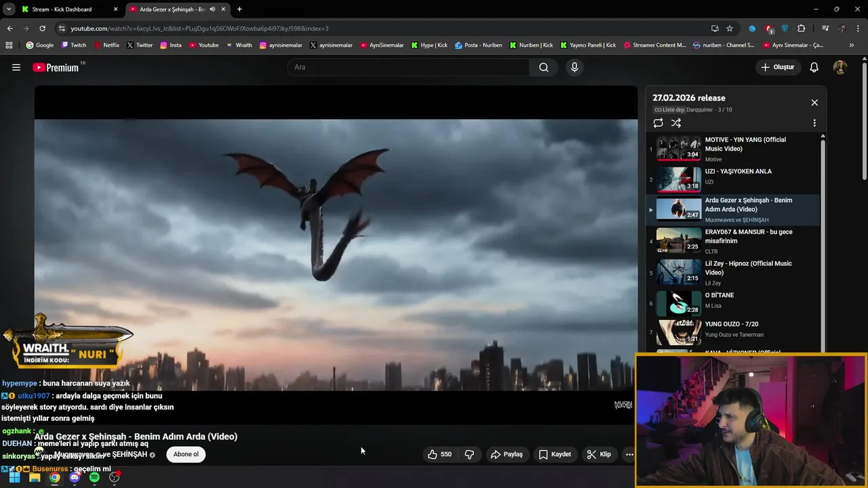
Task: Open the Google bookmark
Action: (39, 45)
